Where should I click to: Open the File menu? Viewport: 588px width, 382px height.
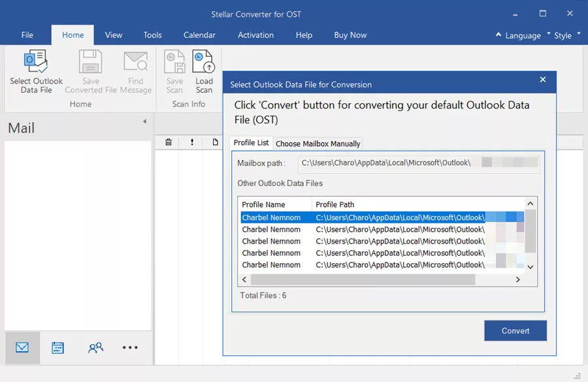(x=27, y=35)
